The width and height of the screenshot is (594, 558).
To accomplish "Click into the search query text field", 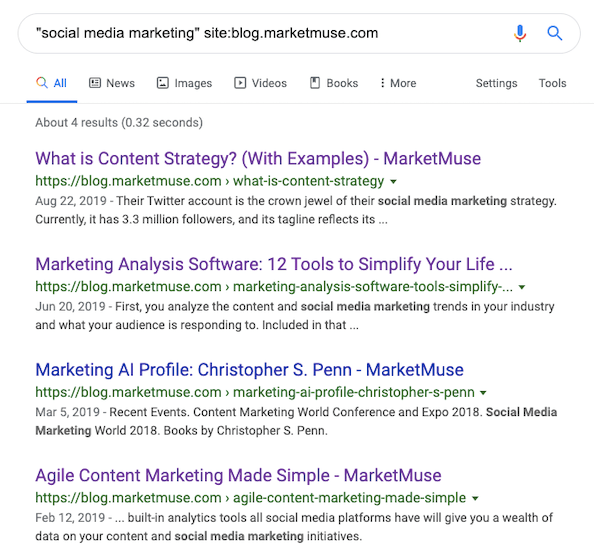I will click(x=265, y=33).
